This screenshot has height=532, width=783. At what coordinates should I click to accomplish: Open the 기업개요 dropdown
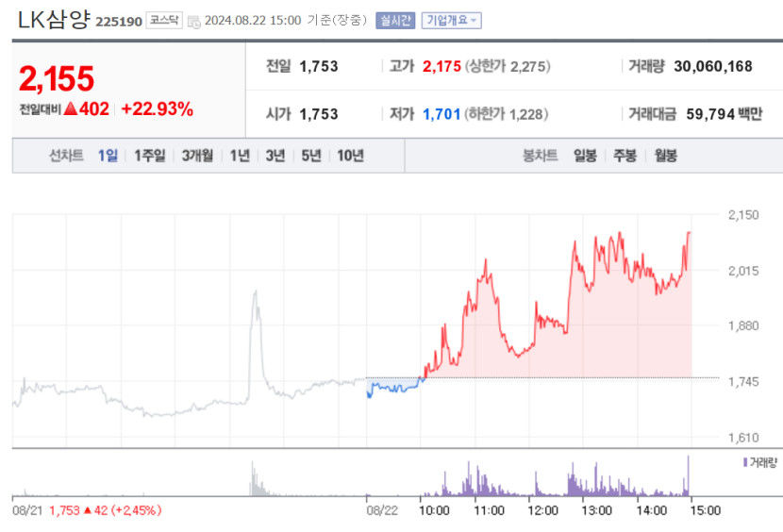click(452, 21)
